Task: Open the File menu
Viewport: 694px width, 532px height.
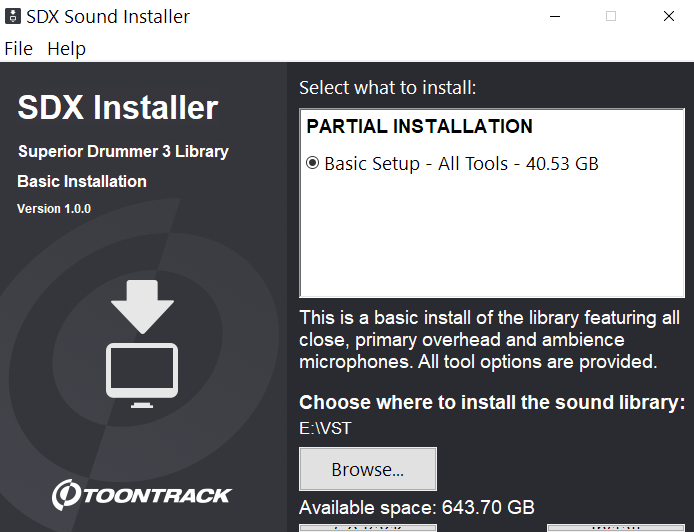Action: (x=18, y=48)
